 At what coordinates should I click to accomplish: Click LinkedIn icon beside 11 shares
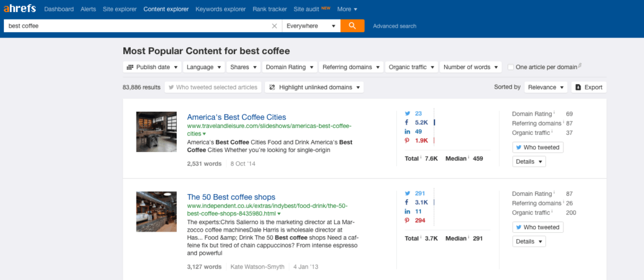point(408,212)
